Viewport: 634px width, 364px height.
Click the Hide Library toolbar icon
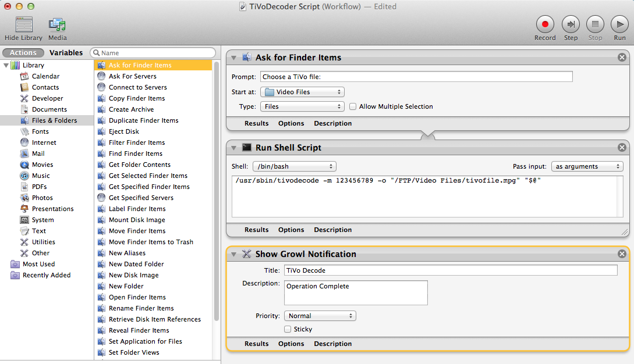pos(24,24)
